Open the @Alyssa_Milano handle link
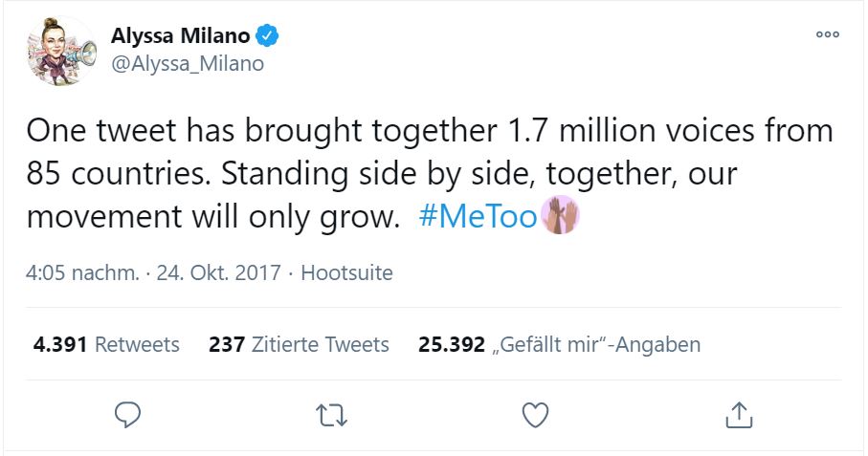The width and height of the screenshot is (868, 456). pos(188,64)
